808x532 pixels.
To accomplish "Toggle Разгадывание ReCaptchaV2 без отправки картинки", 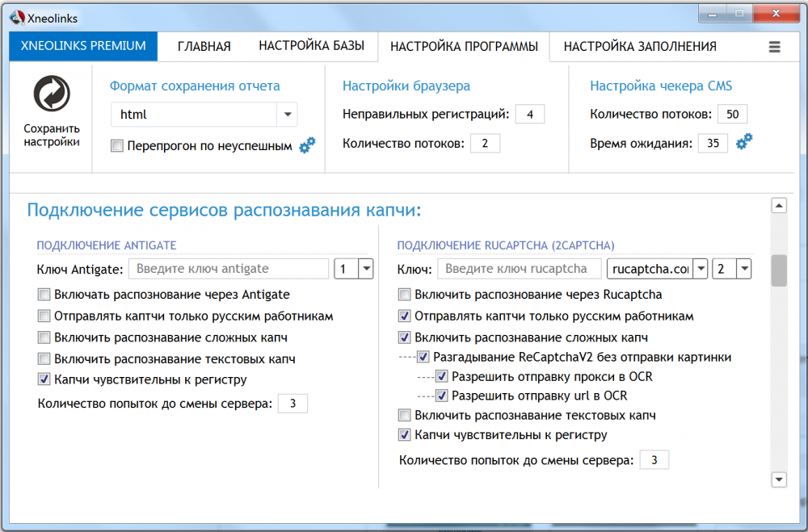I will [x=423, y=357].
